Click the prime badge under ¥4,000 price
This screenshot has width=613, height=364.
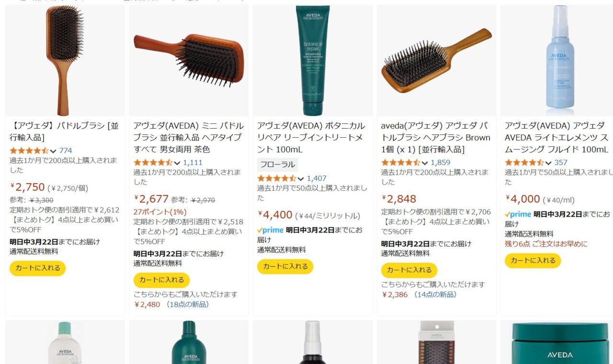pyautogui.click(x=518, y=214)
